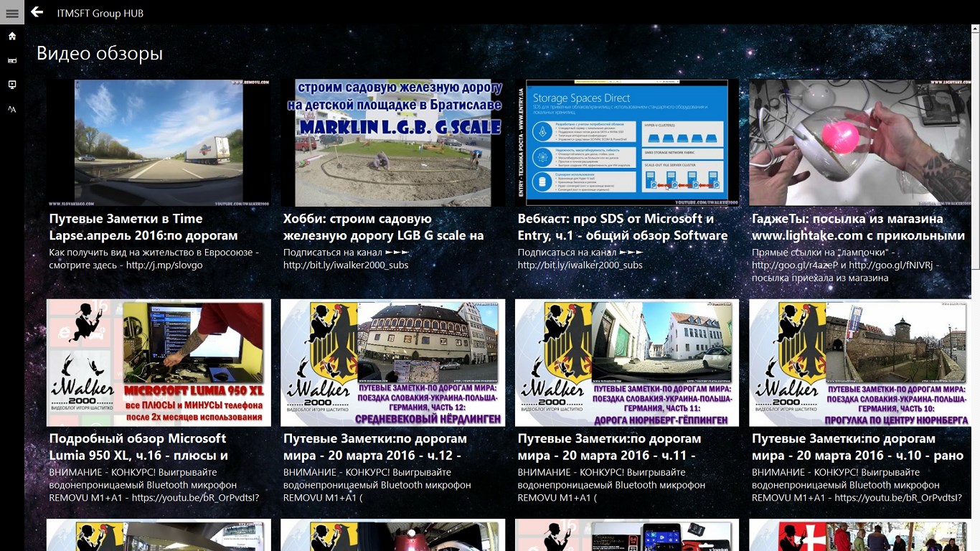The width and height of the screenshot is (980, 551).
Task: Select ВНИМАНИЕ - КОНКУРС text under ч.11 video
Action: [611, 485]
